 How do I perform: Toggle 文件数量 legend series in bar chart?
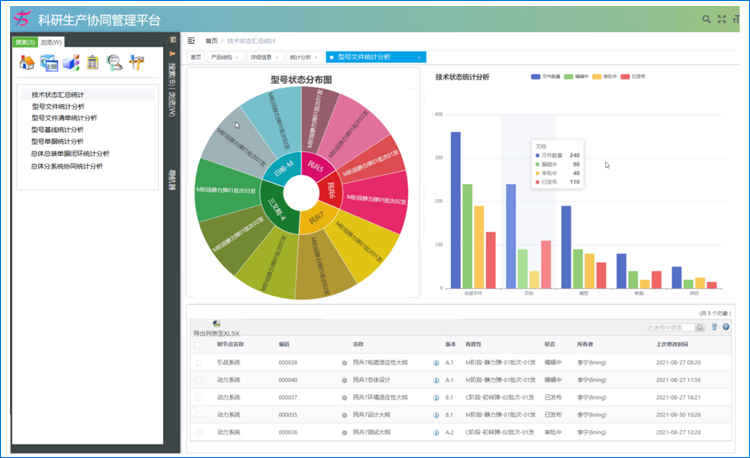click(x=545, y=76)
